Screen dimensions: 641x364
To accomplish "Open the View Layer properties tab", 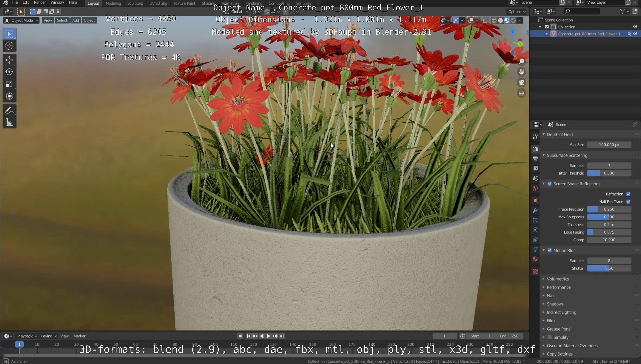I will [535, 169].
